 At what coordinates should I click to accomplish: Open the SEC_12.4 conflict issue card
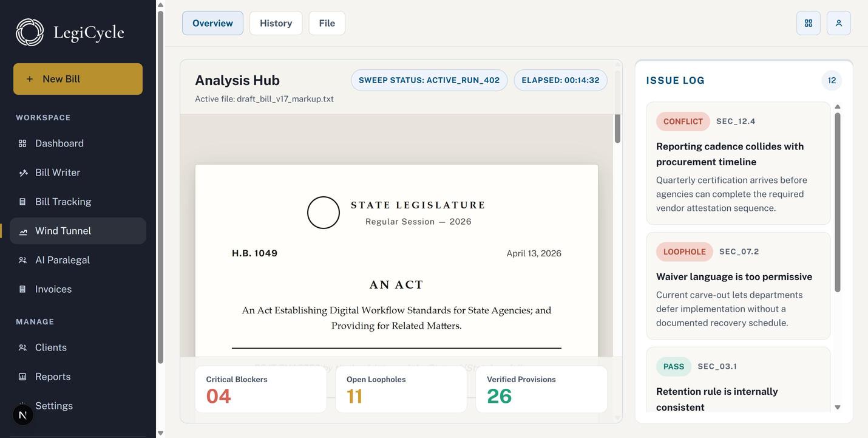pyautogui.click(x=738, y=163)
